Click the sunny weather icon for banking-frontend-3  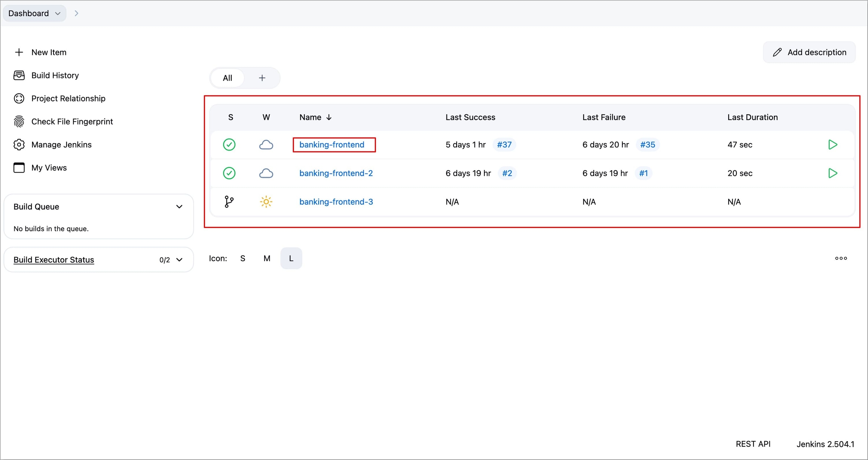(266, 202)
